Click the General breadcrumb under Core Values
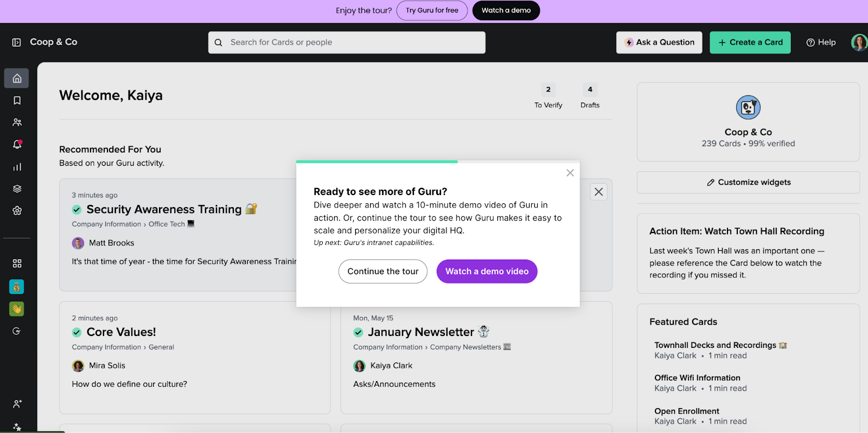 [161, 347]
